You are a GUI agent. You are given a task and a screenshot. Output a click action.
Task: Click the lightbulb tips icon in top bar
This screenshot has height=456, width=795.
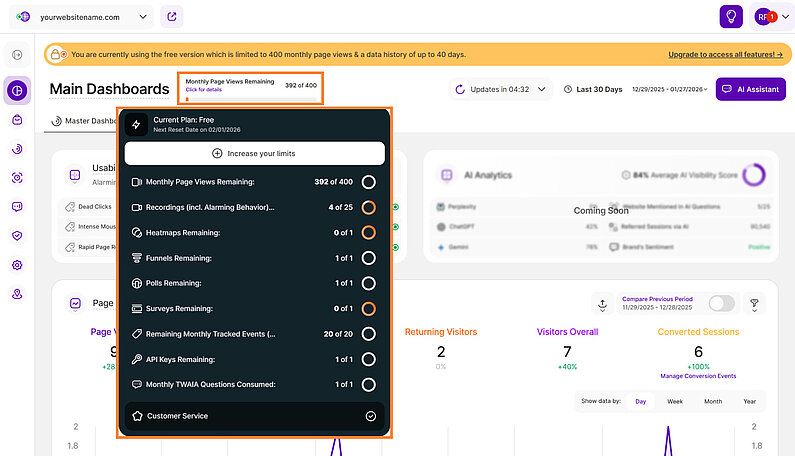732,17
